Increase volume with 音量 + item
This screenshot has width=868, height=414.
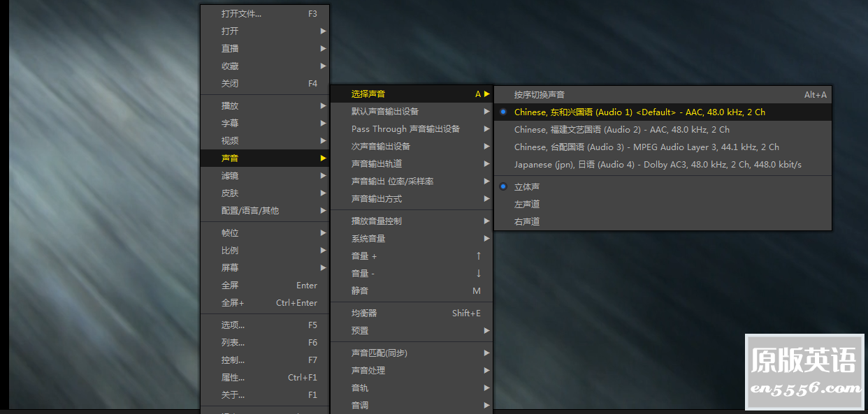(x=364, y=256)
